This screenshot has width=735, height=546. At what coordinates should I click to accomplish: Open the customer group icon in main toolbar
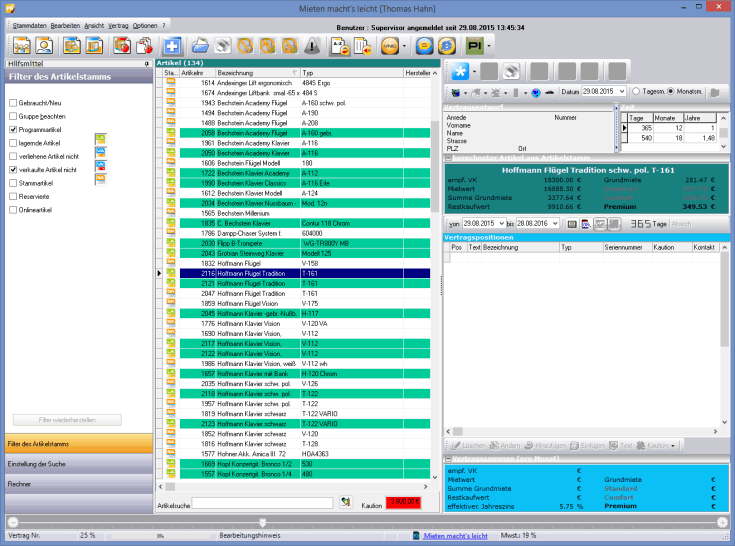pos(22,46)
